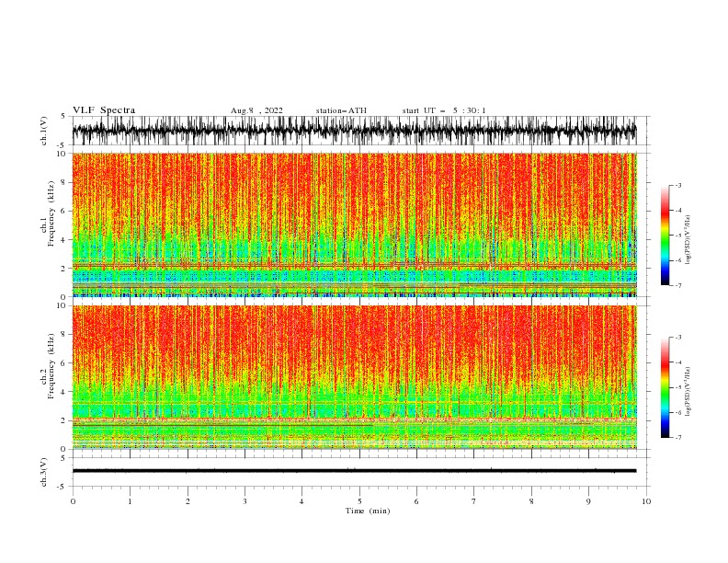Click the "station=ATH" header label
The image size is (728, 563).
point(341,110)
